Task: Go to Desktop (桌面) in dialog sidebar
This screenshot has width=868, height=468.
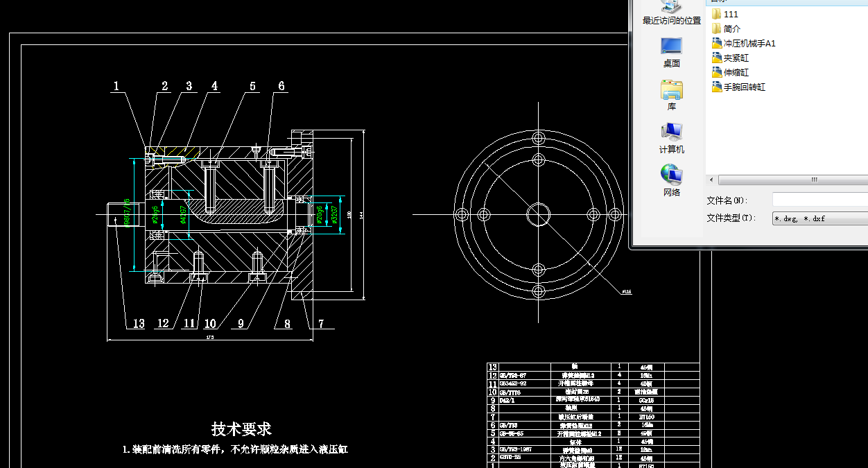Action: 671,53
